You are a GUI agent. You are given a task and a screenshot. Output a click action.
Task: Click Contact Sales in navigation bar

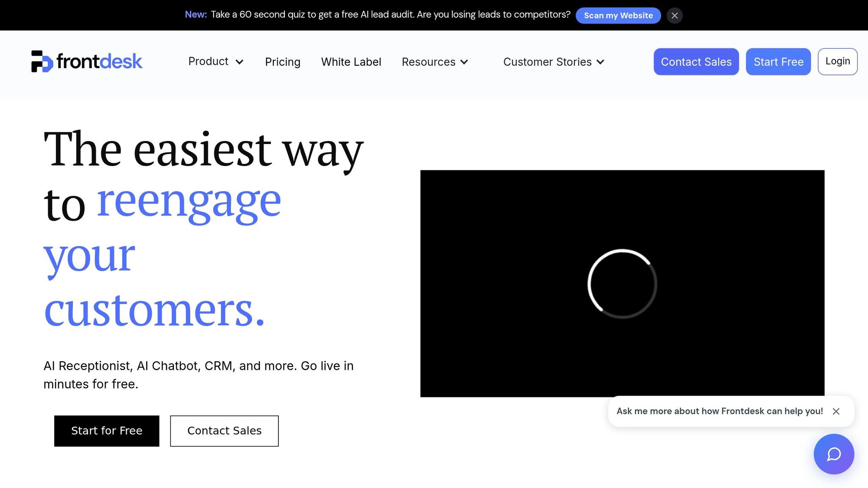(x=696, y=62)
